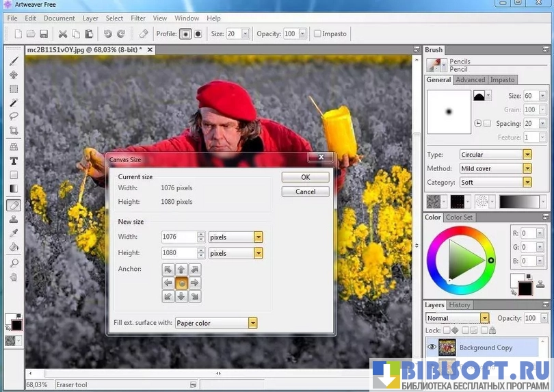Click Cancel in Canvas Size dialog
The image size is (554, 392).
tap(305, 192)
